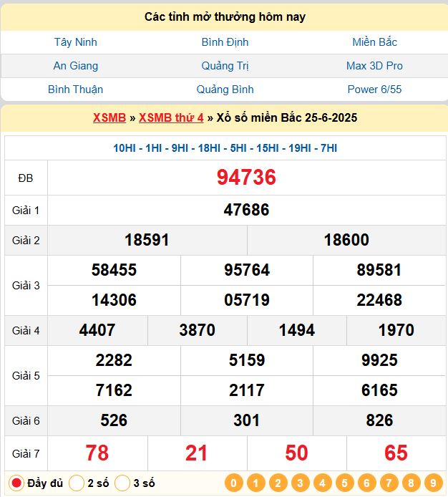This screenshot has width=448, height=497.
Task: Click the Giải 7 number 65
Action: coord(396,453)
